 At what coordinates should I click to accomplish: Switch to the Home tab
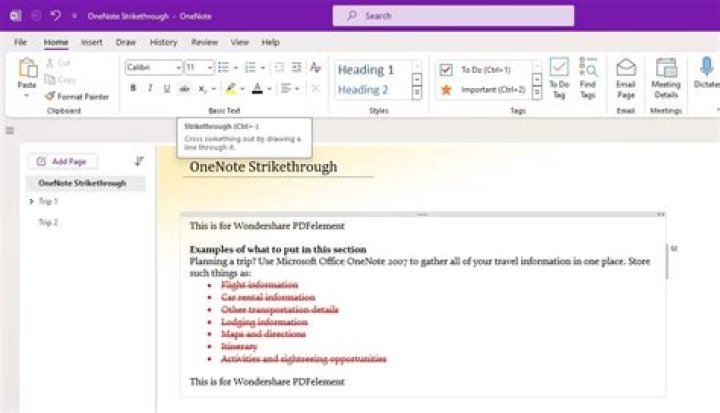point(56,42)
